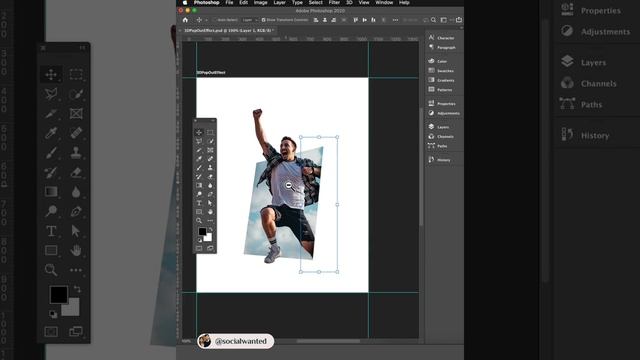Click the Share icon in options bar

coord(459,20)
